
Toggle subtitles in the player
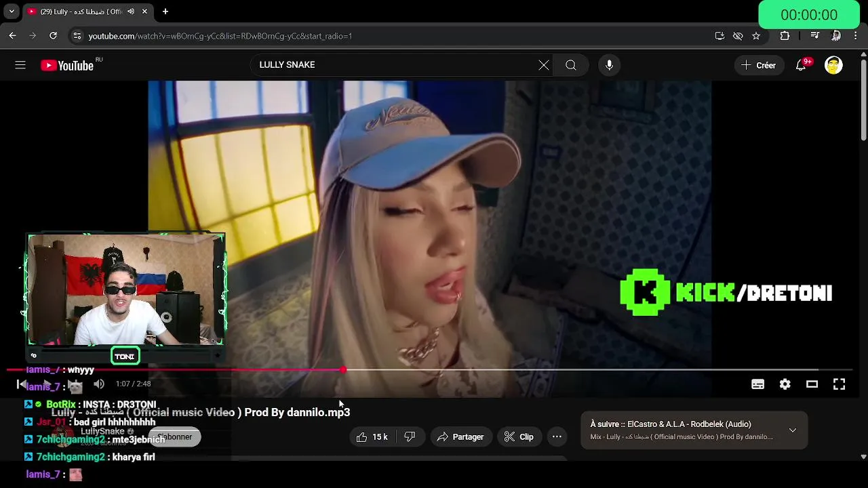tap(758, 384)
